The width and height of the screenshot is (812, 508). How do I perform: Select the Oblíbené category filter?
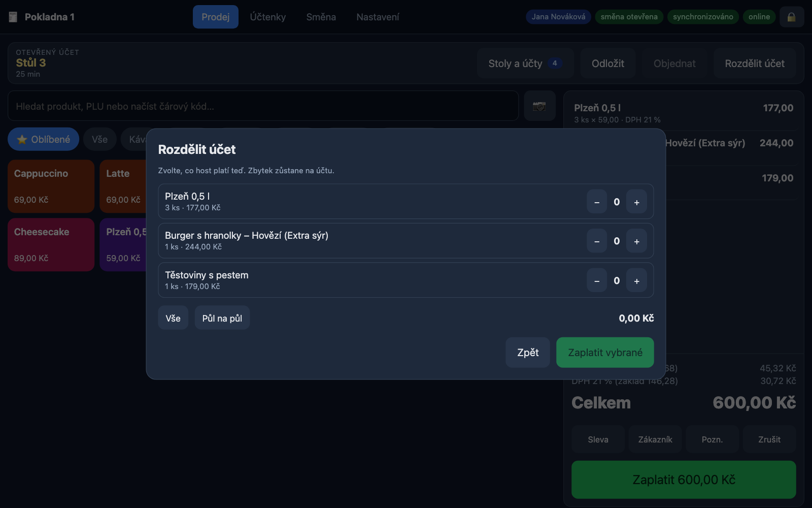(44, 139)
